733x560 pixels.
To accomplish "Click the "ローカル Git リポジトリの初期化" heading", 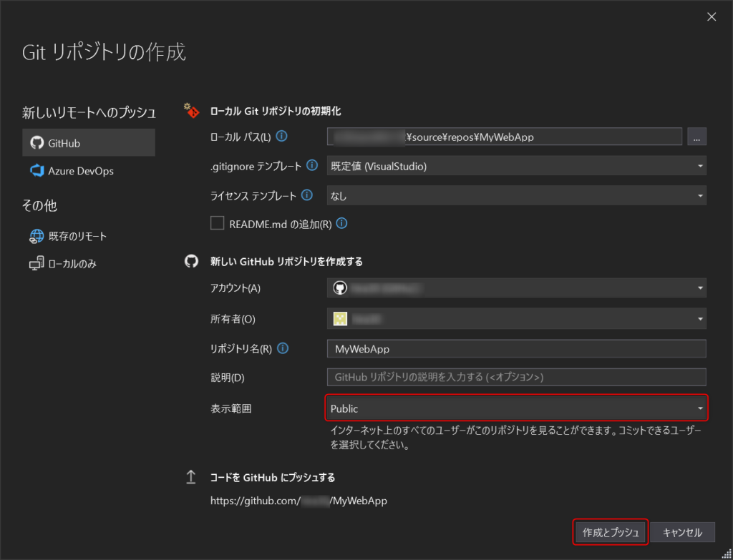I will coord(276,111).
